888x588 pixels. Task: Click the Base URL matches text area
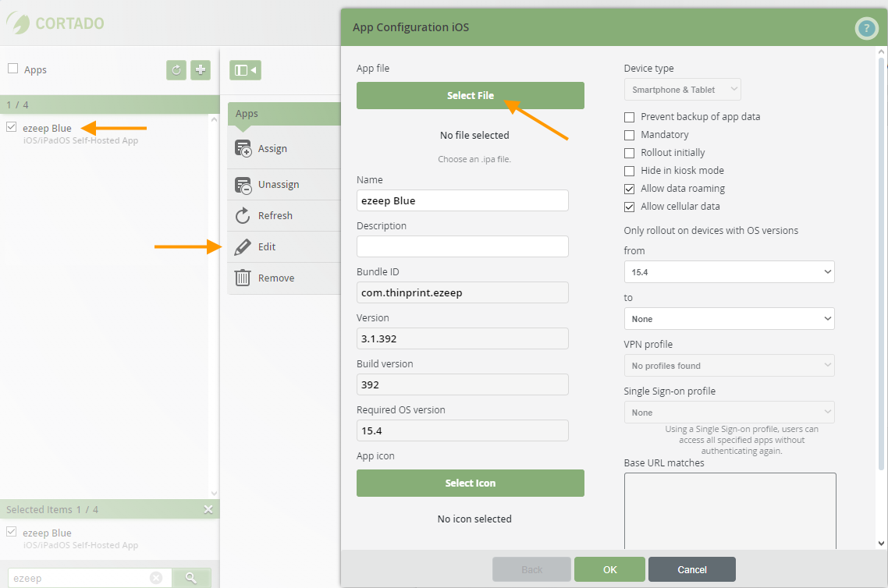[x=730, y=511]
